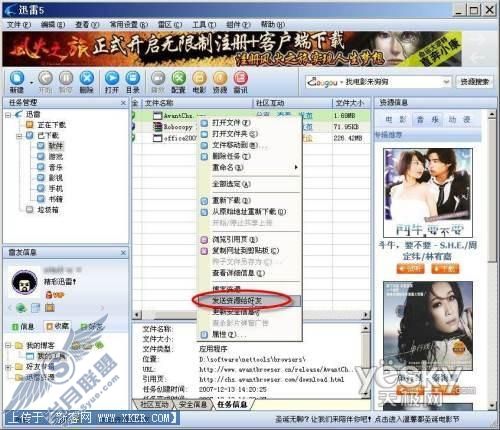Switch to the 信息 tab in 雷友信息
The width and height of the screenshot is (500, 430).
click(23, 327)
